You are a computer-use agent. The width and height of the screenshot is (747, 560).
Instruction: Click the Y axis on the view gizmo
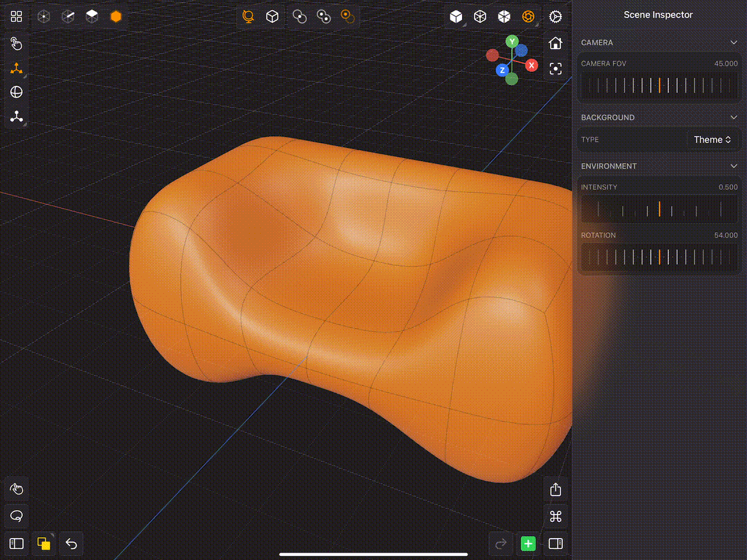[512, 41]
